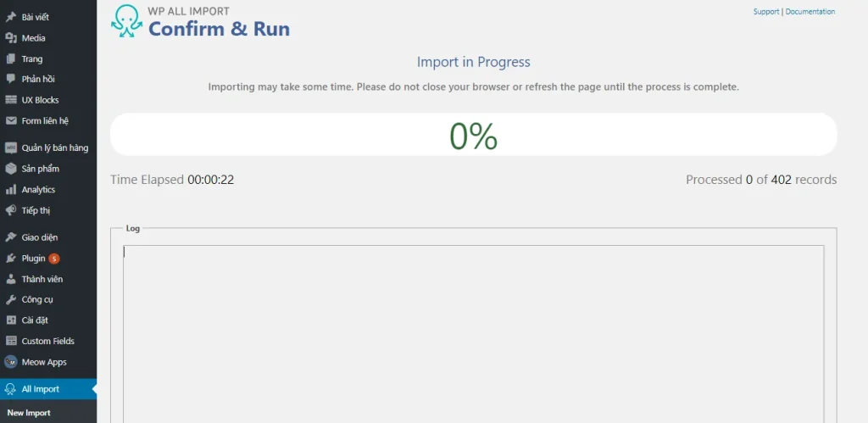Open the Giao diện appearance menu
Viewport: 868px width, 423px height.
(48, 237)
